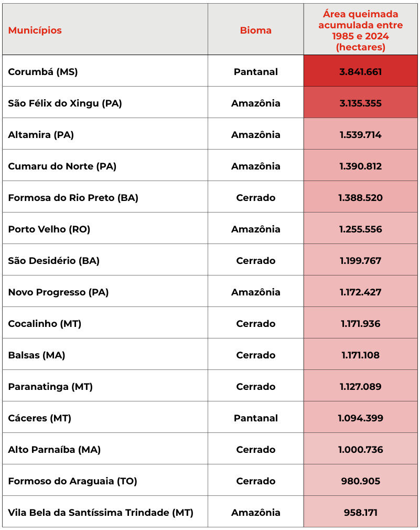This screenshot has width=420, height=530.
Task: Click the Porto Velho (RO) cell
Action: click(x=49, y=229)
